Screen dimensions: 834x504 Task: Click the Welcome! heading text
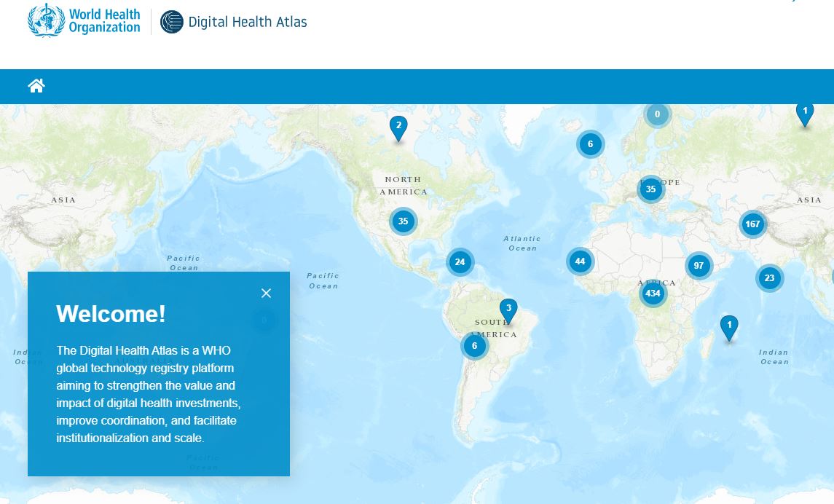[x=111, y=314]
